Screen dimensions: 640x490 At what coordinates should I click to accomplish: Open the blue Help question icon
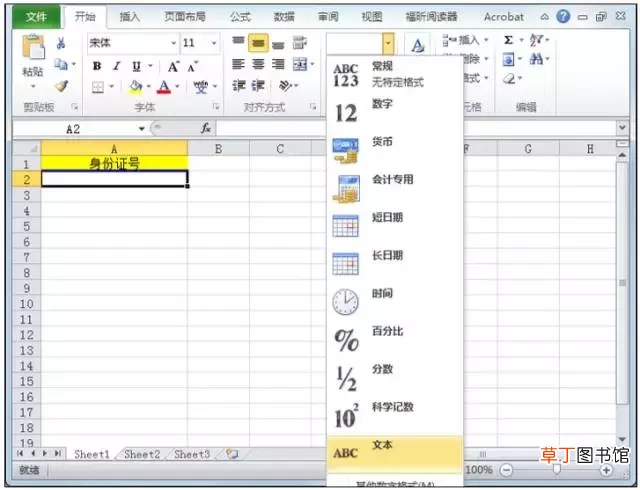tap(563, 17)
